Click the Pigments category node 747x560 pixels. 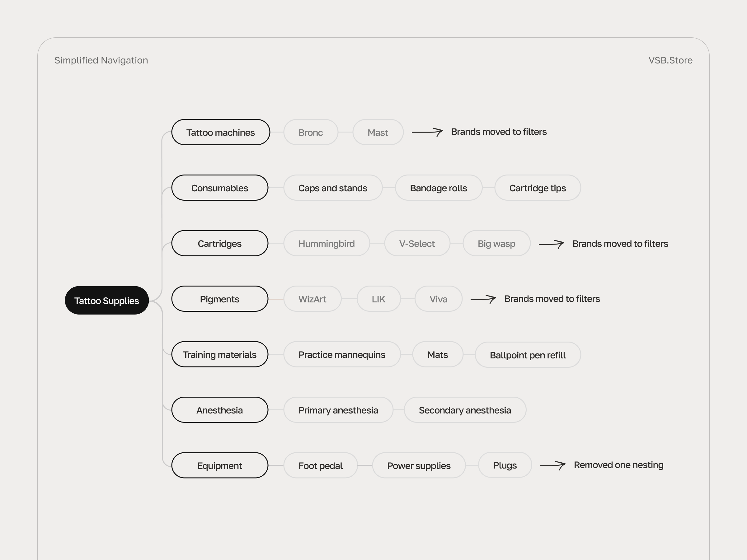pos(219,299)
